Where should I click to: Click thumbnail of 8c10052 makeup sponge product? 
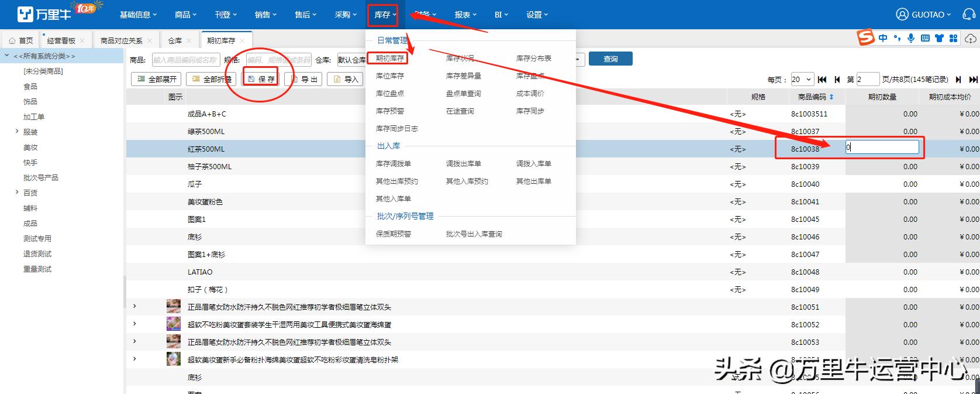174,324
